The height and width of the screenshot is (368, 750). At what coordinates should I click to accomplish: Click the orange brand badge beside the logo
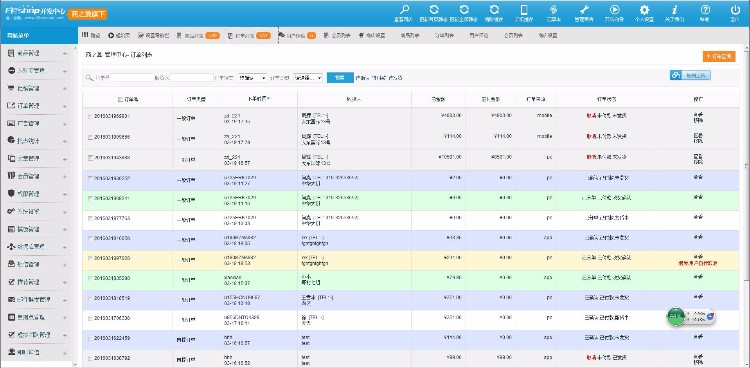88,14
